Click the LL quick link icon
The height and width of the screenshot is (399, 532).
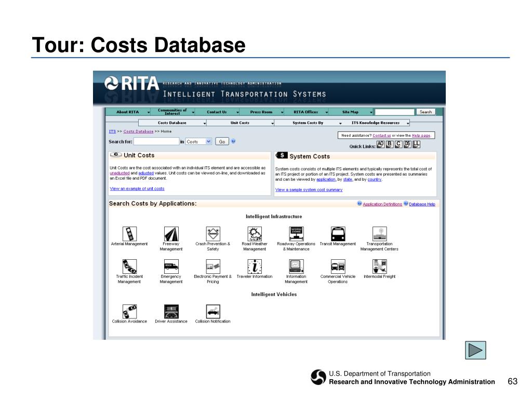(x=416, y=144)
